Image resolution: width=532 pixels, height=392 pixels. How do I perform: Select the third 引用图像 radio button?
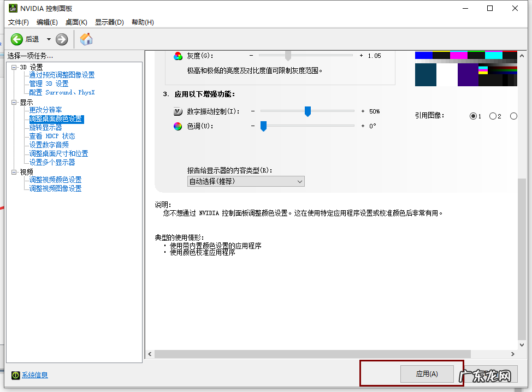pyautogui.click(x=514, y=116)
